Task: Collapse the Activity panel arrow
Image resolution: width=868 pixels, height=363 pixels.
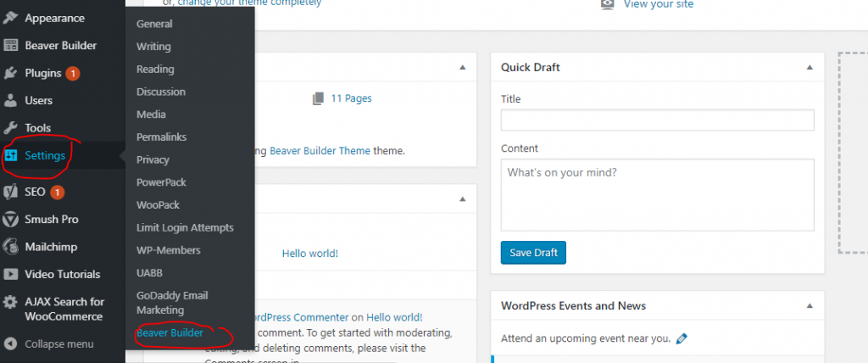Action: click(x=463, y=199)
